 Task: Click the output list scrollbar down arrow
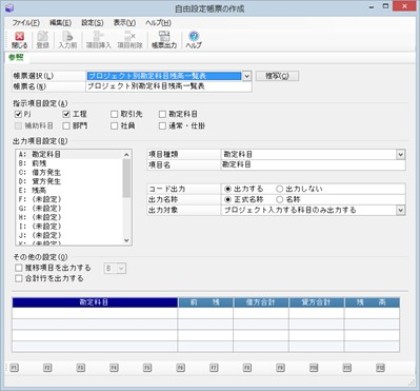(127, 240)
